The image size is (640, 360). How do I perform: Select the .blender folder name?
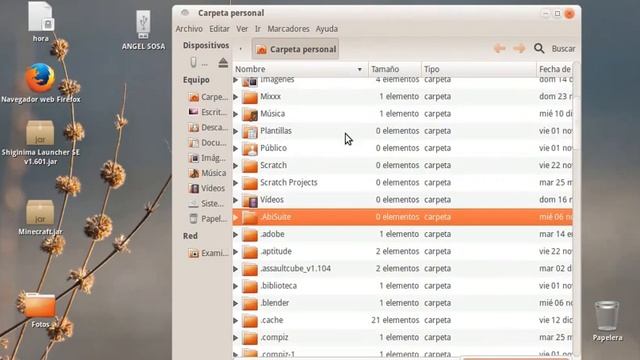275,303
